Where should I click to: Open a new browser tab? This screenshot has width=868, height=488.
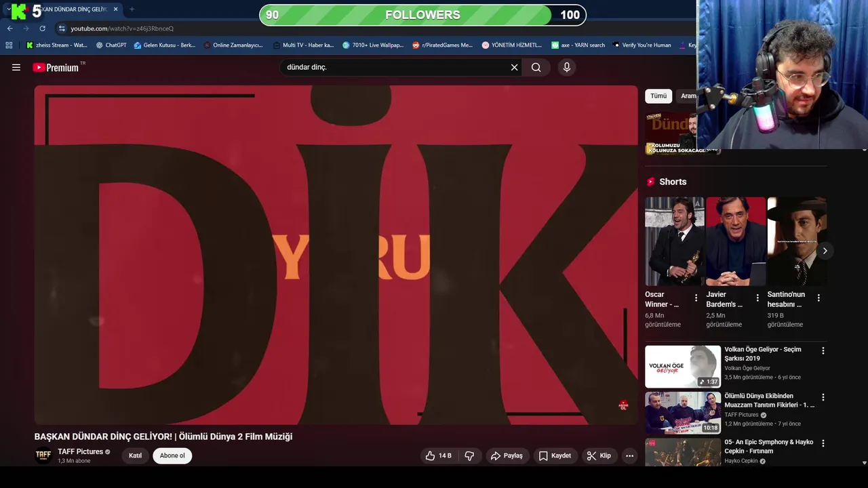pyautogui.click(x=132, y=9)
